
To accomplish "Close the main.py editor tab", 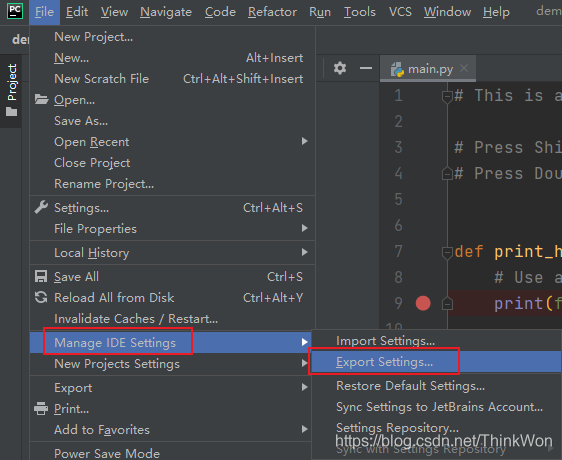I will point(464,68).
